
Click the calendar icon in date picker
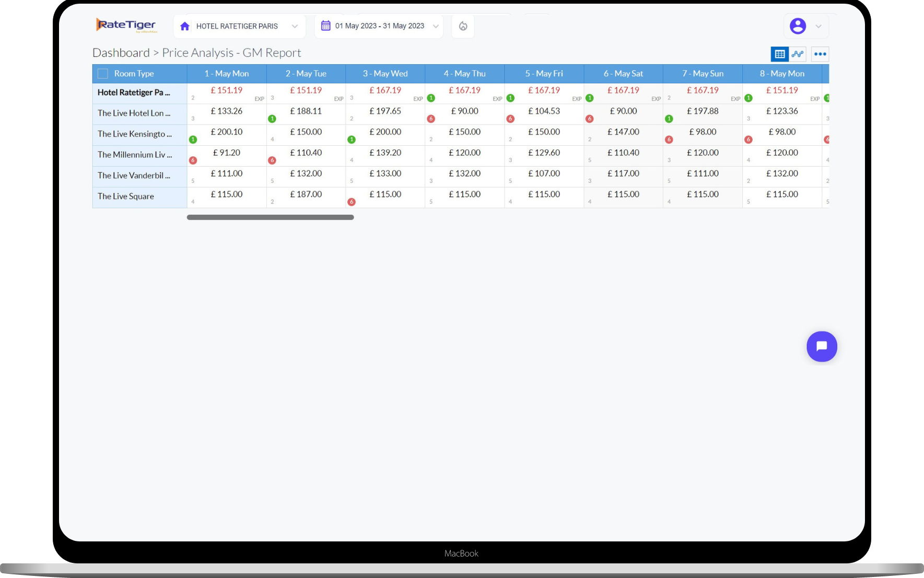[x=325, y=26]
